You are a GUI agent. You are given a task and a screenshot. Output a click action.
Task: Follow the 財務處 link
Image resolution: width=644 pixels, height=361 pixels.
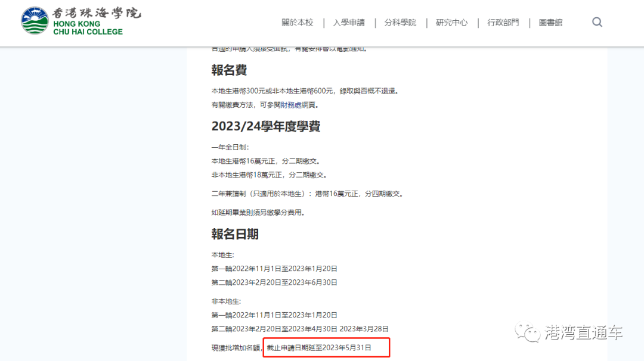pyautogui.click(x=291, y=105)
